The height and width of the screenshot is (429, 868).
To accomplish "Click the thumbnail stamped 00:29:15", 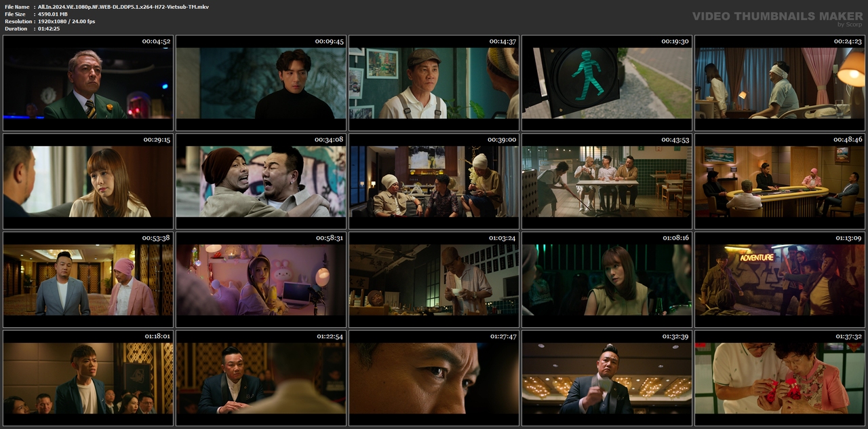I will 88,181.
